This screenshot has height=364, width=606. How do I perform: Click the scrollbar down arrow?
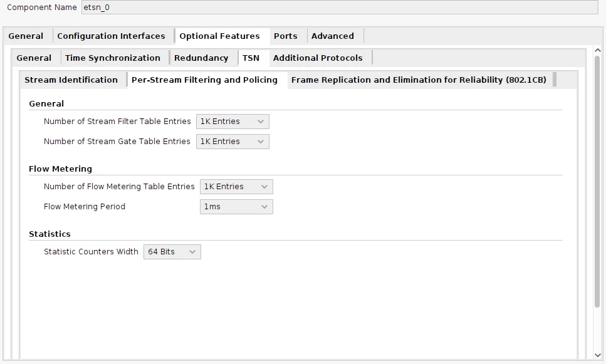(597, 355)
